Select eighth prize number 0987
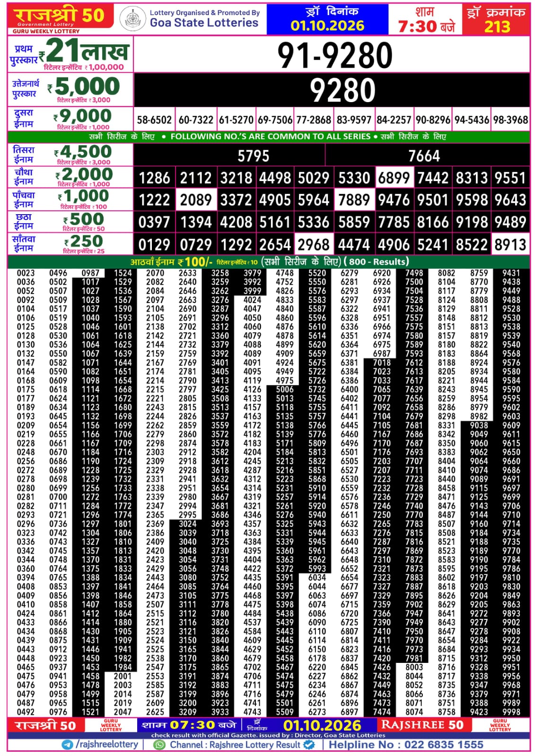 90,273
